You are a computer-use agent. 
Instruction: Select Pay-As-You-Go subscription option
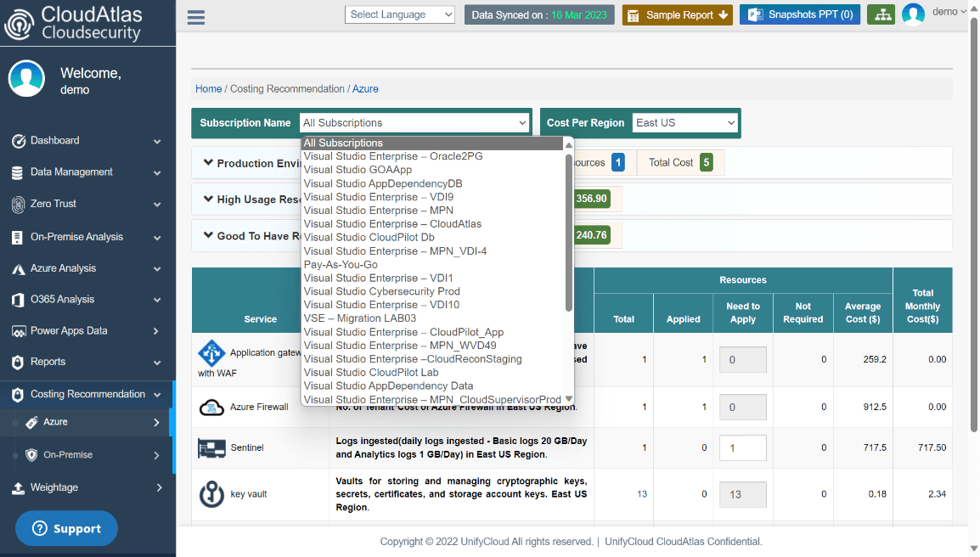coord(341,264)
